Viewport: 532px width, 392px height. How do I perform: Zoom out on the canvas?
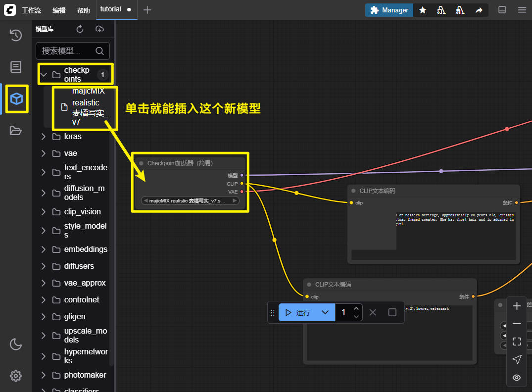point(517,324)
